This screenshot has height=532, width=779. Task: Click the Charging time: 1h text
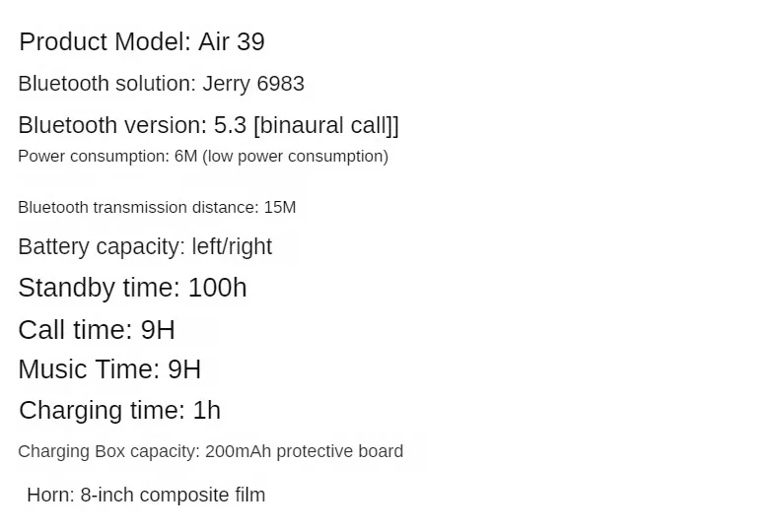[x=119, y=411]
